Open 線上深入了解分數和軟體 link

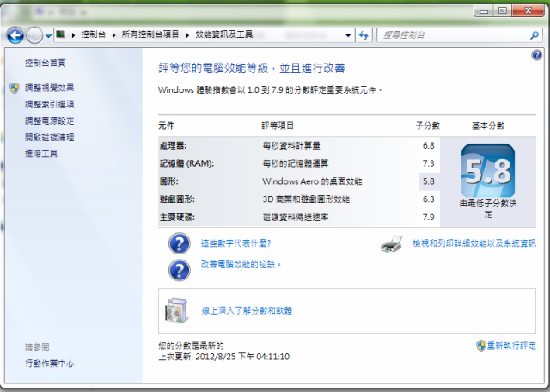247,310
